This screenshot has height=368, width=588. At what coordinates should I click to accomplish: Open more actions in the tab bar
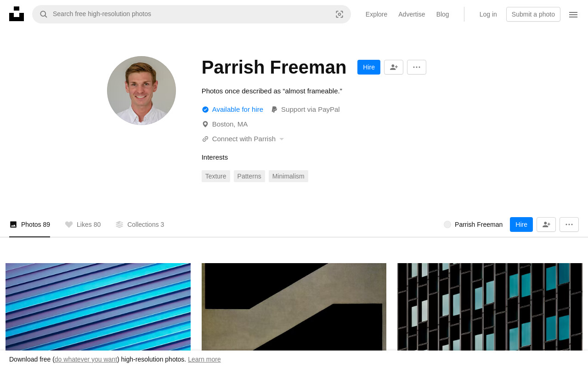569,224
